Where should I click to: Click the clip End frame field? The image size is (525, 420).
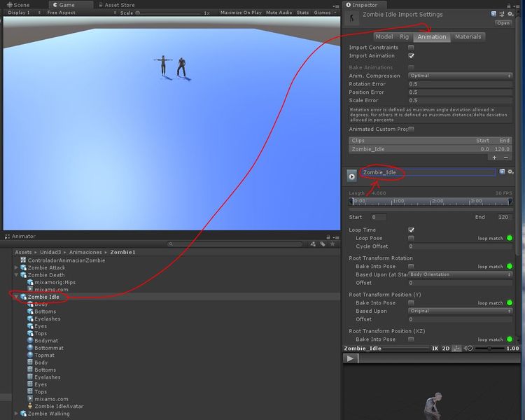pos(503,217)
